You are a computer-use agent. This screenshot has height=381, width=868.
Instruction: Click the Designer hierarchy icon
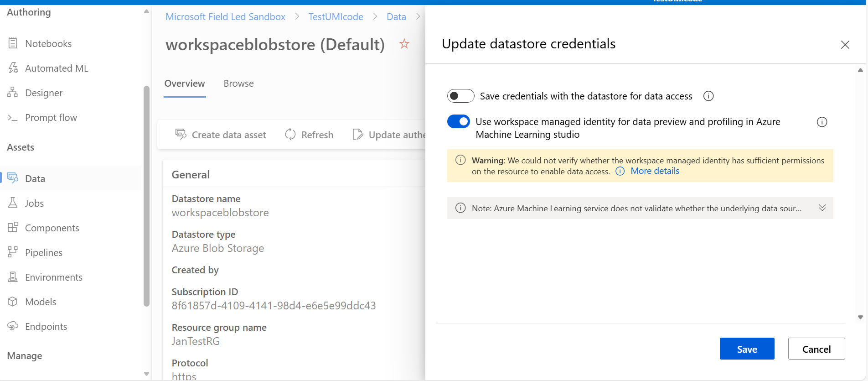click(13, 93)
